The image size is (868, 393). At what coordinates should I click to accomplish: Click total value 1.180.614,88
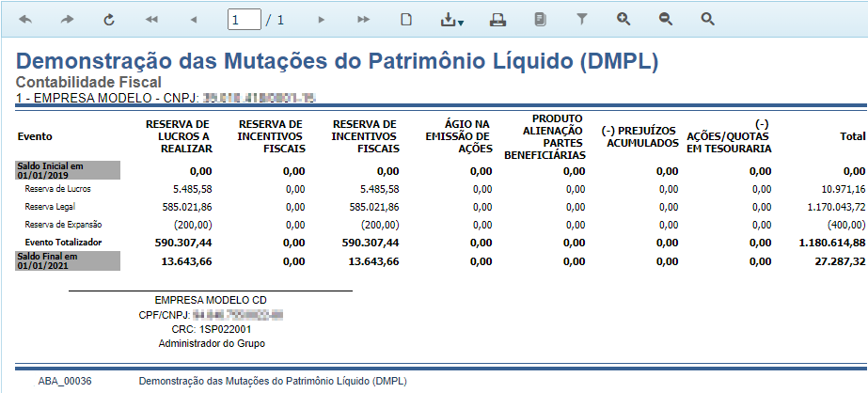tap(832, 243)
